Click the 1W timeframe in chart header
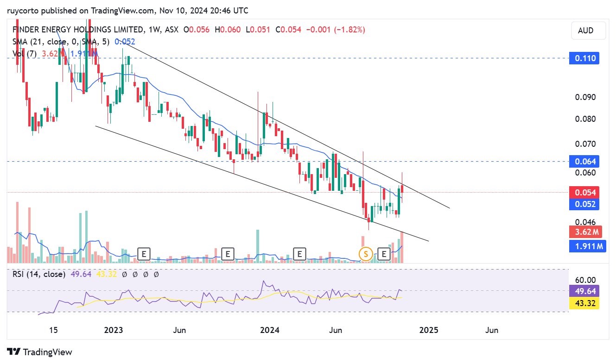 coord(154,30)
